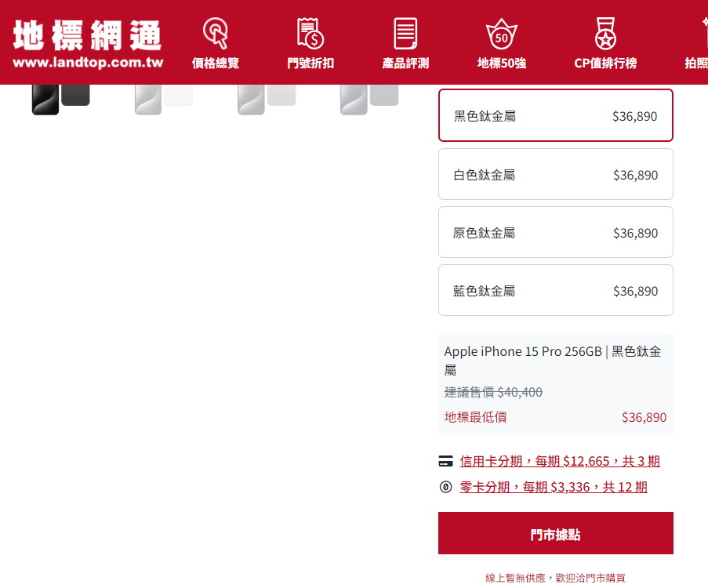Select the 黑色鈦金屬 color option
Viewport: 708px width, 588px height.
555,116
